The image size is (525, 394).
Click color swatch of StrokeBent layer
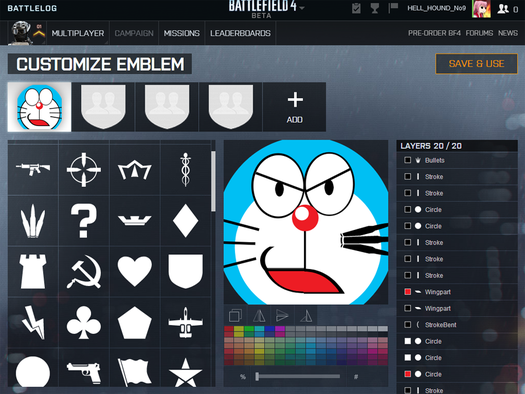pos(407,325)
